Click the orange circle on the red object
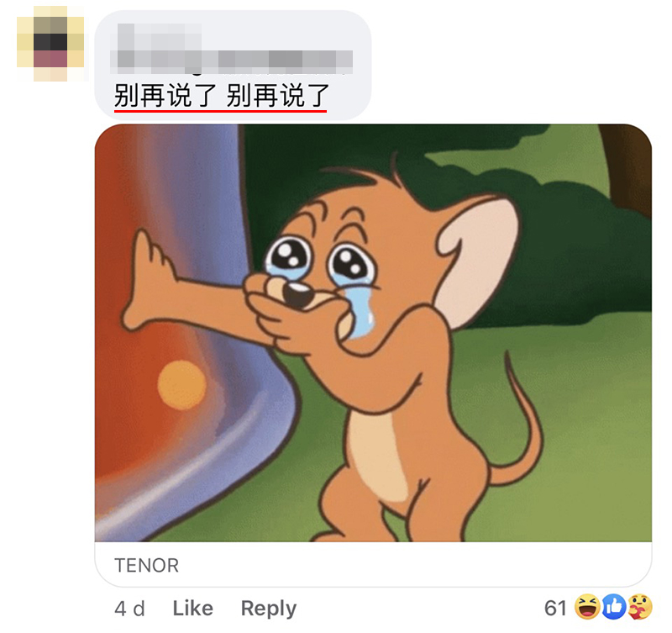The width and height of the screenshot is (672, 633). pyautogui.click(x=181, y=384)
